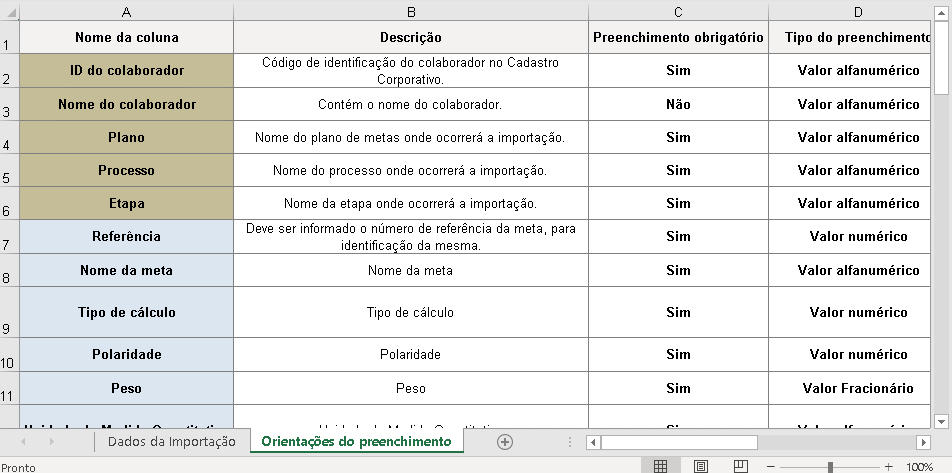
Task: Select 'Nome da etapa onde ocorrerá' cell
Action: click(411, 203)
